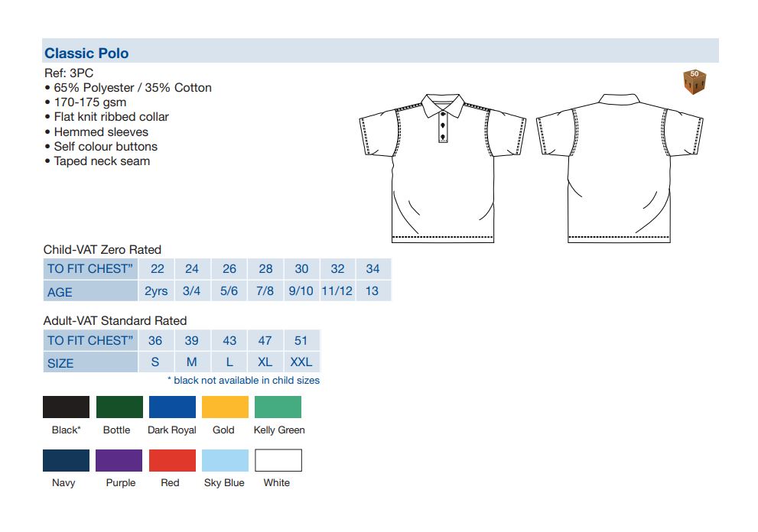Click the black not available footnote
Image resolution: width=758 pixels, height=532 pixels.
click(243, 380)
